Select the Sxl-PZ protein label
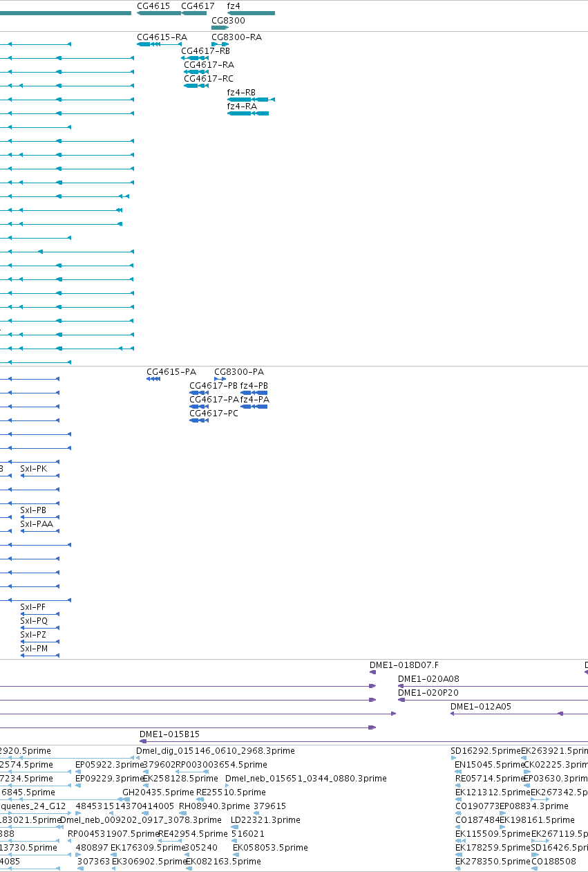 [x=33, y=635]
